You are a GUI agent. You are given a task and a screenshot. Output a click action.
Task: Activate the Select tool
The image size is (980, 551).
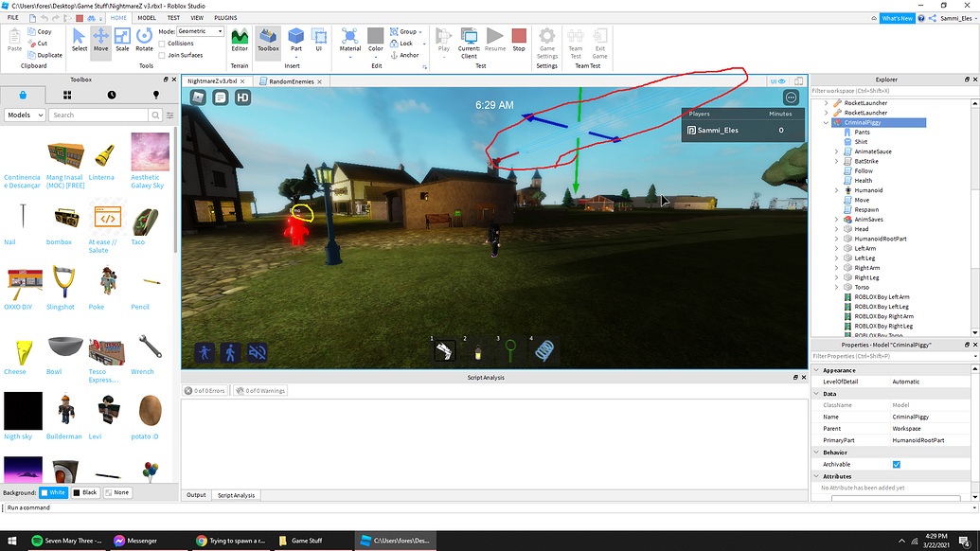(x=80, y=41)
